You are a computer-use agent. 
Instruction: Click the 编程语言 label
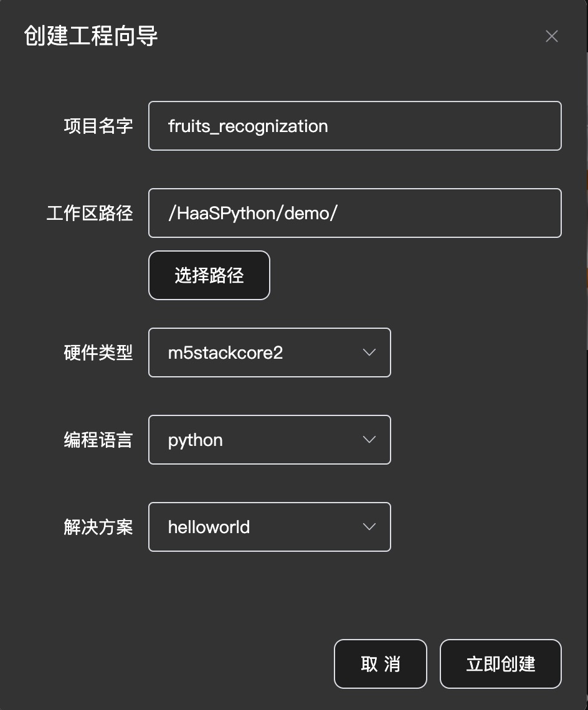click(98, 440)
